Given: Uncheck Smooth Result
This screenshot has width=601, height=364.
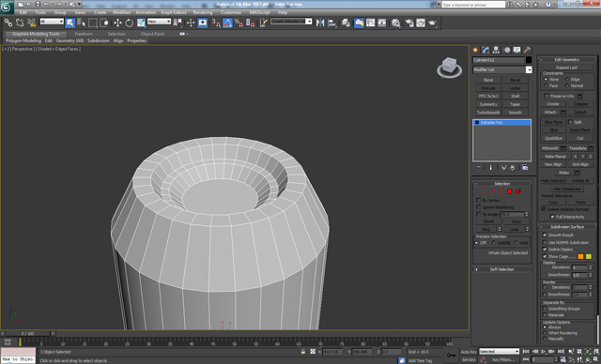Looking at the screenshot, I should click(545, 235).
